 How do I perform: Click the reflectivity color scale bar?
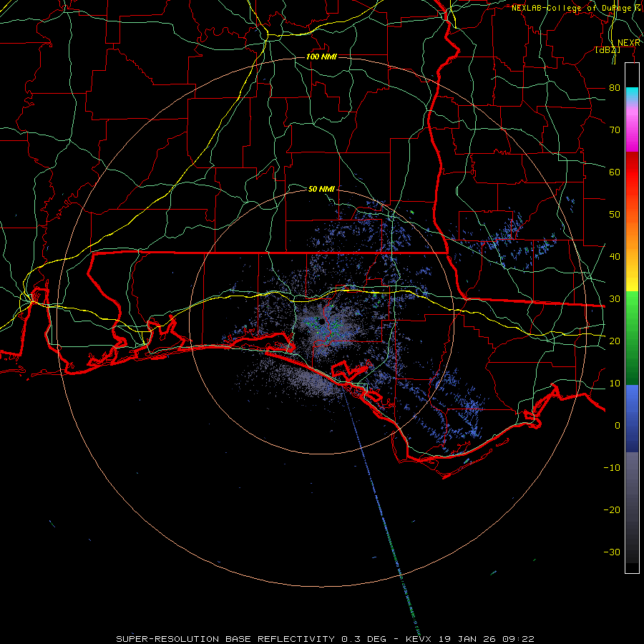click(632, 318)
